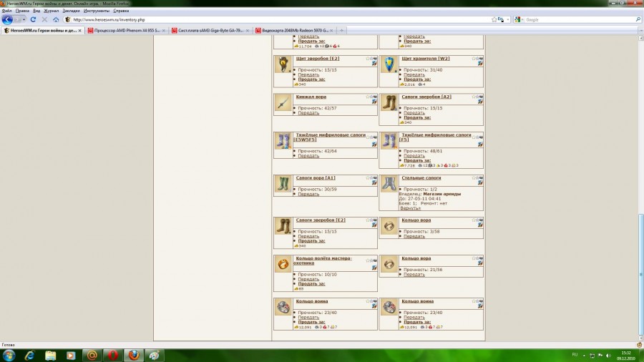
Task: Switch to the Сист.плата sAM3 Giga-Byte tab
Action: click(x=210, y=30)
